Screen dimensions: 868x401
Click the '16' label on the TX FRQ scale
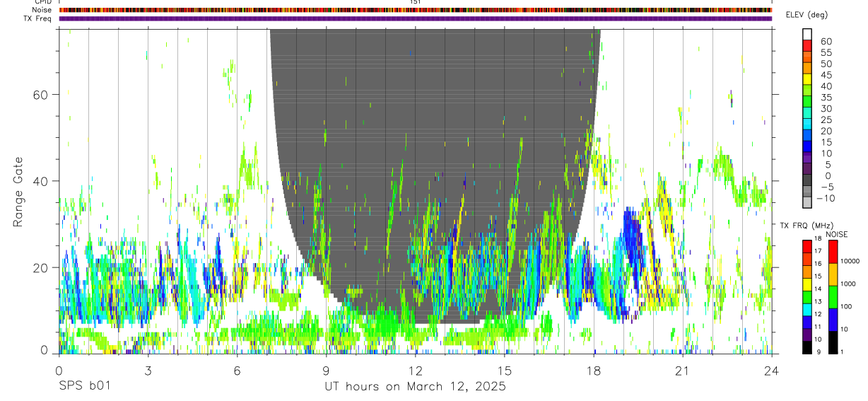pos(818,264)
